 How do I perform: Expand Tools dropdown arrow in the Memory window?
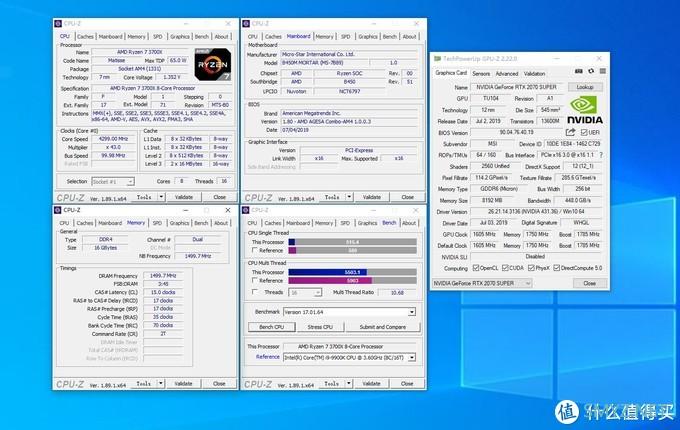160,384
